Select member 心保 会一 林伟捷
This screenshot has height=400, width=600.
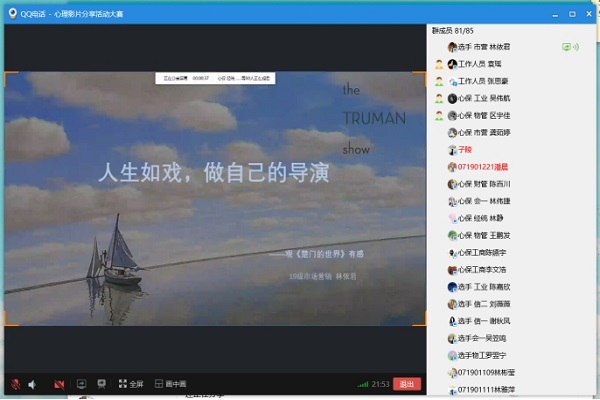coord(510,201)
